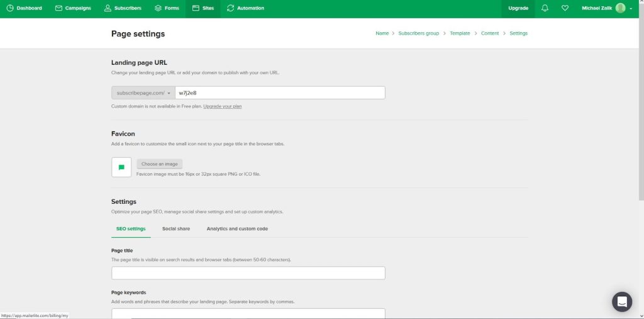Open the Forms section
The width and height of the screenshot is (644, 319).
167,8
